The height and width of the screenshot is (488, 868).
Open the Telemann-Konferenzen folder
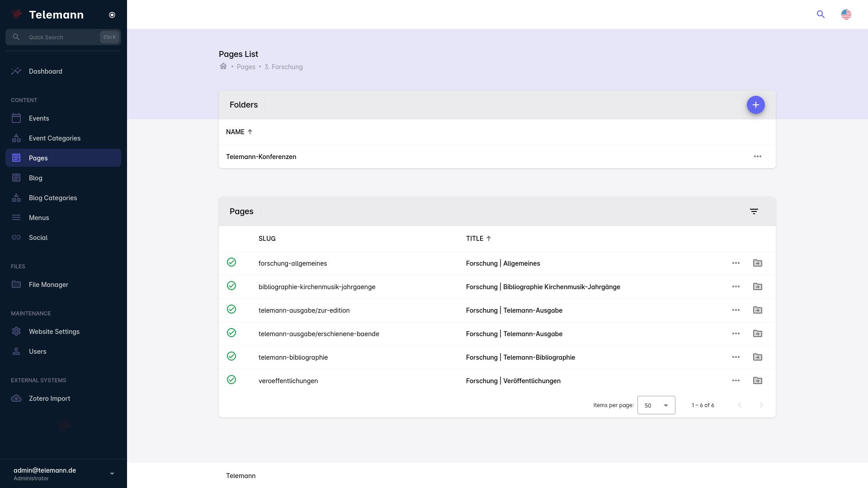[x=261, y=157]
